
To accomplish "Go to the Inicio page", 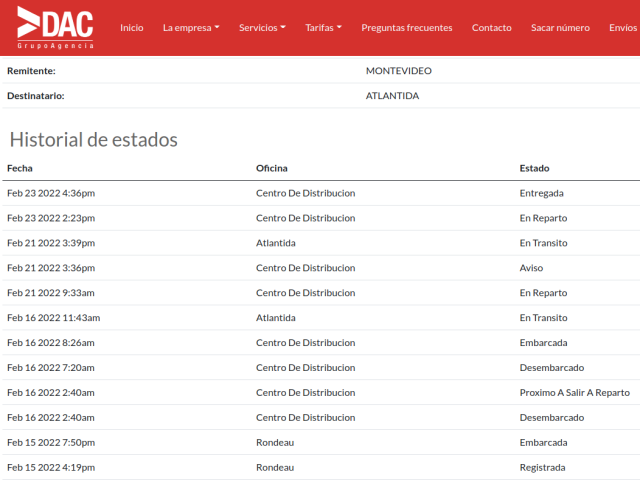I will pyautogui.click(x=131, y=28).
